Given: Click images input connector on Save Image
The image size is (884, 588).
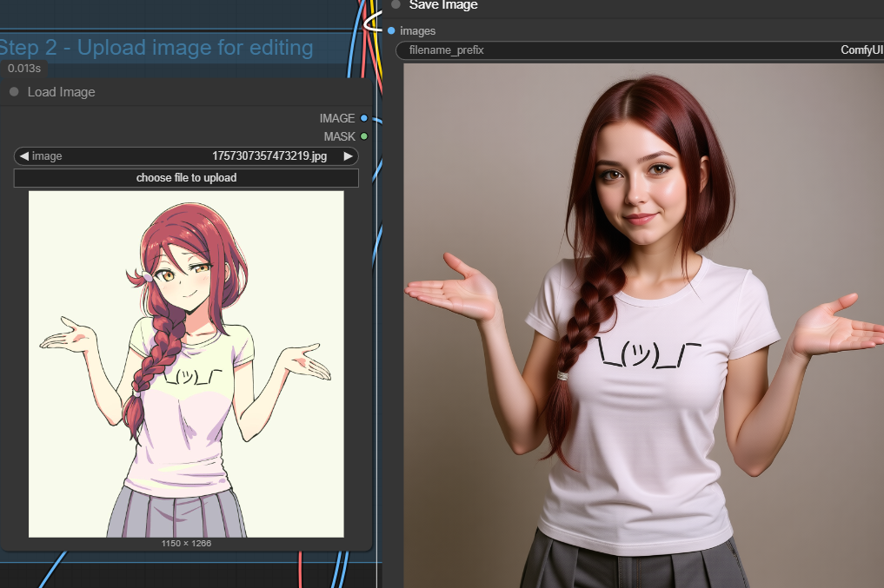Looking at the screenshot, I should point(391,30).
